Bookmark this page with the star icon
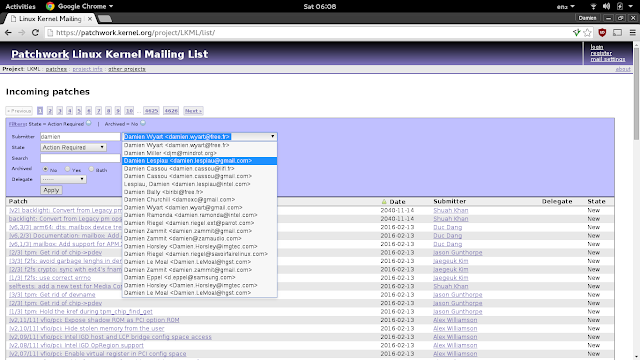Screen dimensions: 640x360 [x=587, y=33]
